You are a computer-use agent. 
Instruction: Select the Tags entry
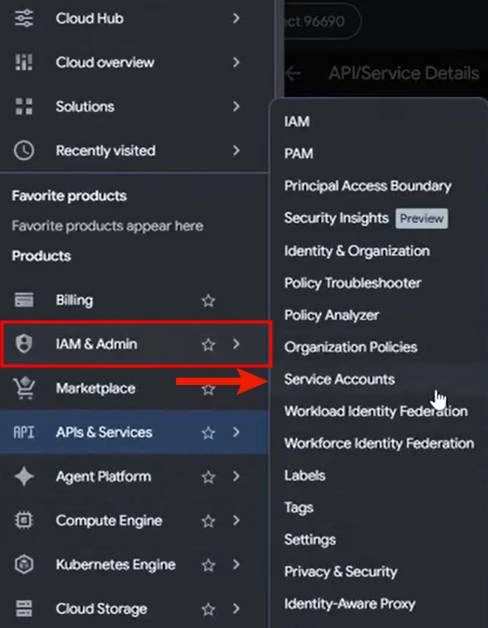(298, 508)
